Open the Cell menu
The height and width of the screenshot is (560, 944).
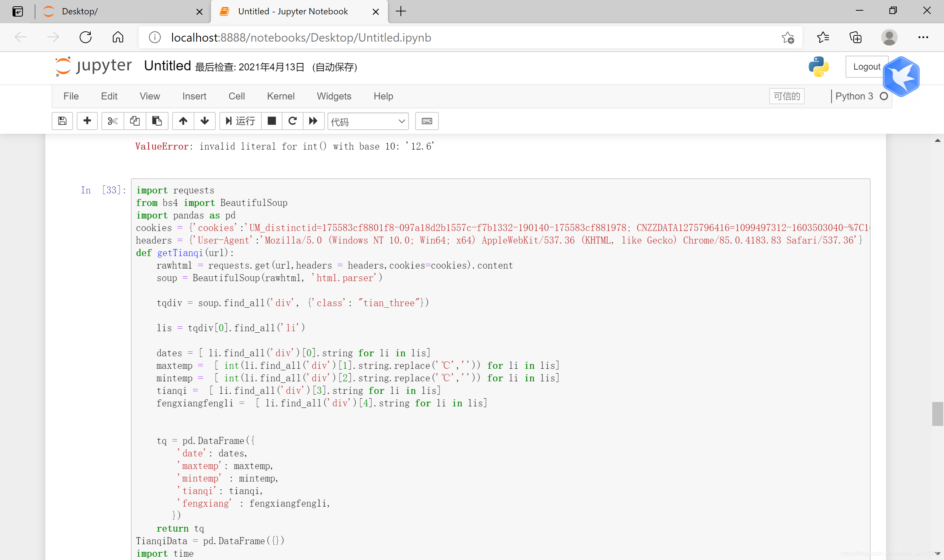pyautogui.click(x=236, y=96)
